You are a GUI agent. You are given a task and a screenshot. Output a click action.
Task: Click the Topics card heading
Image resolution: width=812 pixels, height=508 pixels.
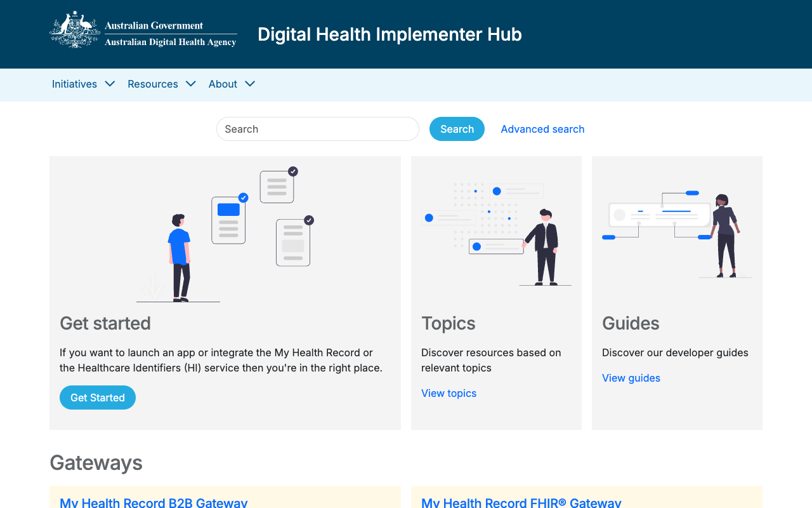point(449,323)
